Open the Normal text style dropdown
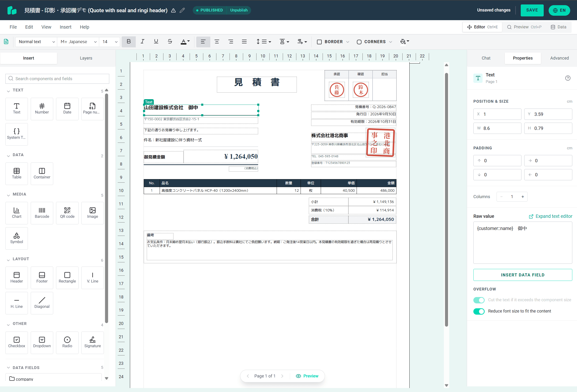This screenshot has height=392, width=577. pos(36,42)
